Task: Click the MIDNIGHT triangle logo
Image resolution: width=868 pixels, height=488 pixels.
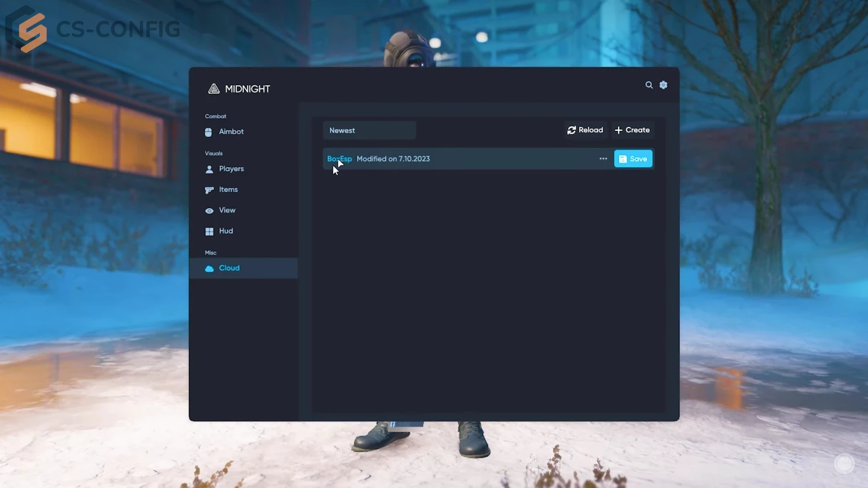Action: (213, 89)
